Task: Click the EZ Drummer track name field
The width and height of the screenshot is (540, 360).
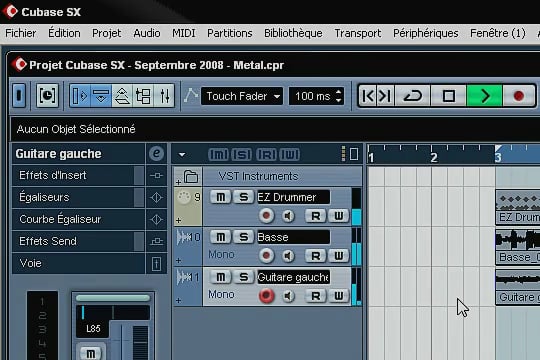Action: [x=293, y=197]
